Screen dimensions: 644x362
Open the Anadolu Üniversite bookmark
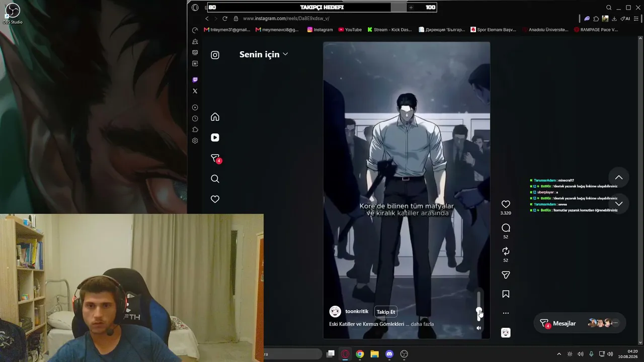tap(545, 30)
